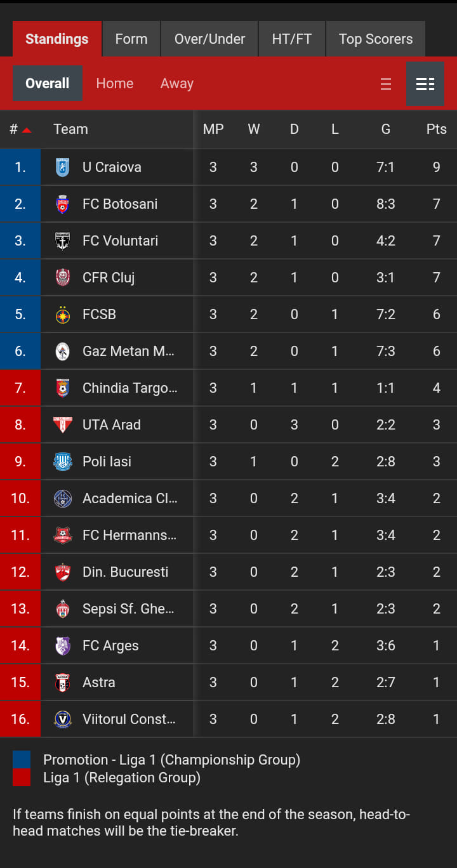Switch to compact list view icon
Image resolution: width=457 pixels, height=868 pixels.
[x=386, y=84]
